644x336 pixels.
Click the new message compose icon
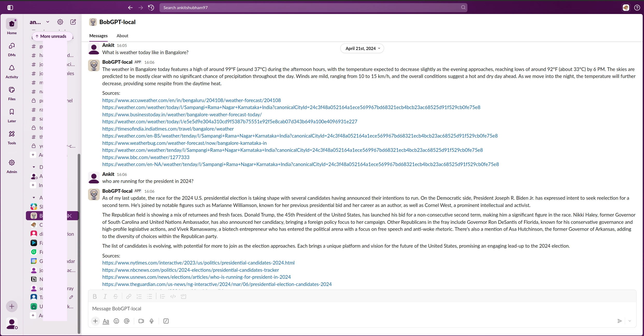73,22
